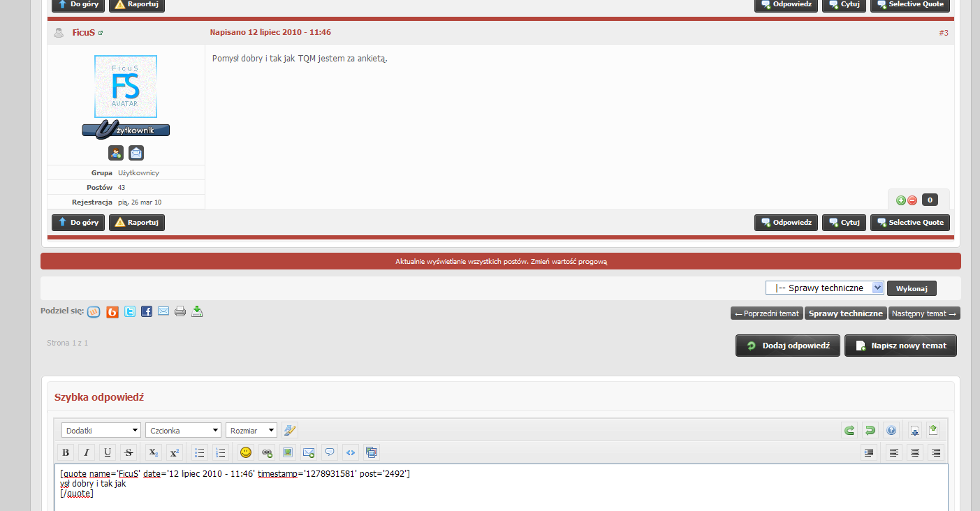
Task: Give positive reputation with the green plus
Action: click(900, 200)
